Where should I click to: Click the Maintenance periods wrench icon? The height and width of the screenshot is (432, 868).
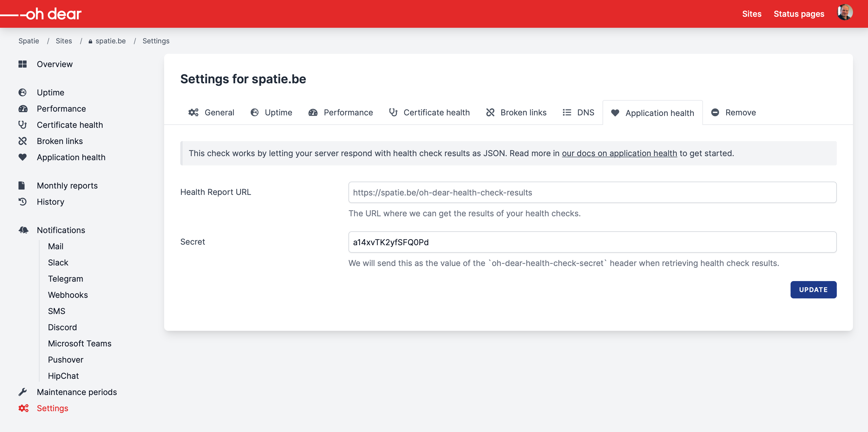[23, 392]
